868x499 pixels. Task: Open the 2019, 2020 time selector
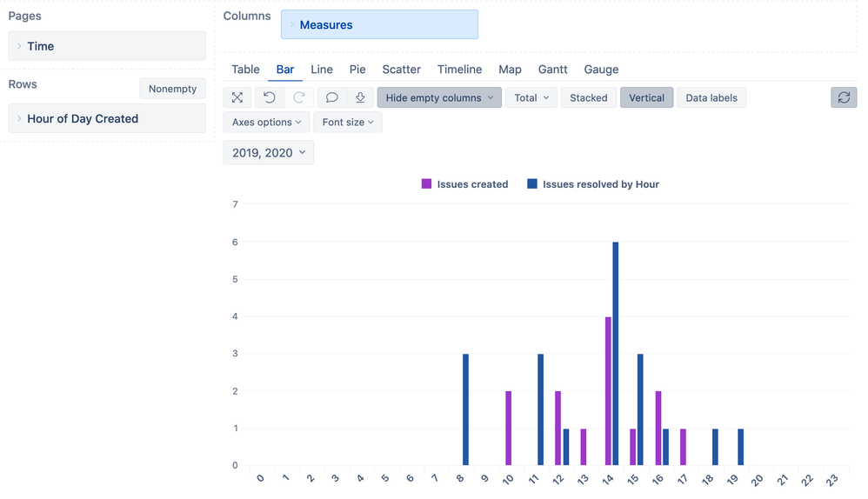point(268,153)
